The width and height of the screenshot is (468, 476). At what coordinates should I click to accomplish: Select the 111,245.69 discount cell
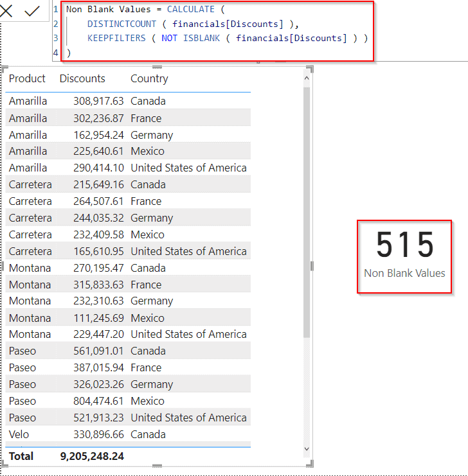98,318
